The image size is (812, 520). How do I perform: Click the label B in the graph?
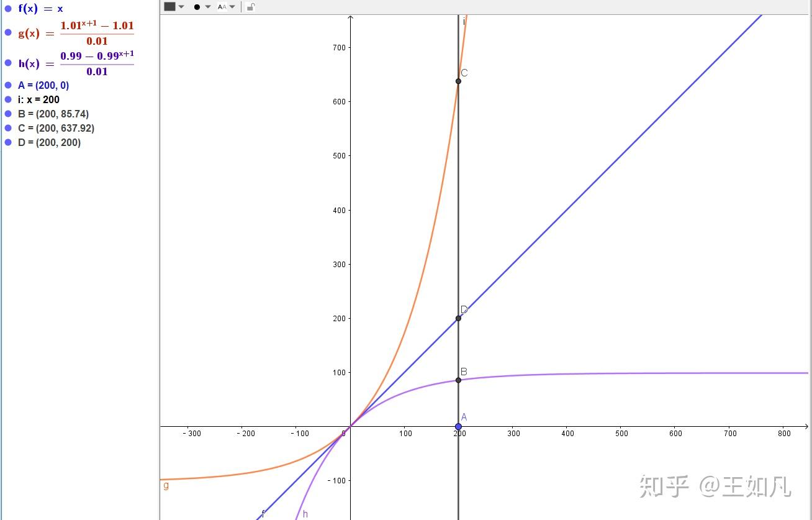tap(464, 372)
